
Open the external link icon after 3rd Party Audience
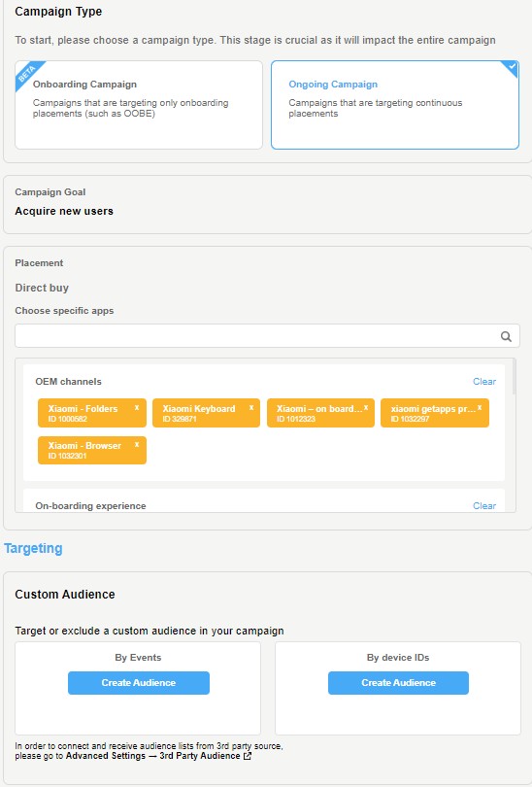coord(248,756)
